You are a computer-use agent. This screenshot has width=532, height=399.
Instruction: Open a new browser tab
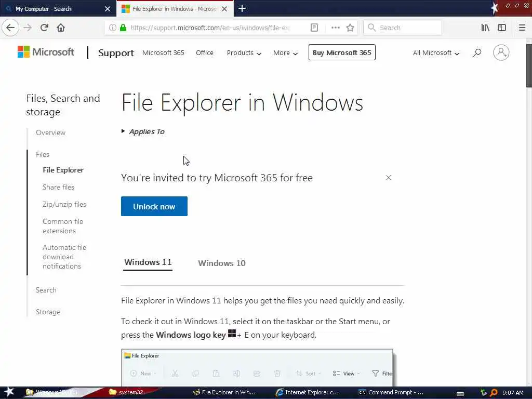point(242,8)
